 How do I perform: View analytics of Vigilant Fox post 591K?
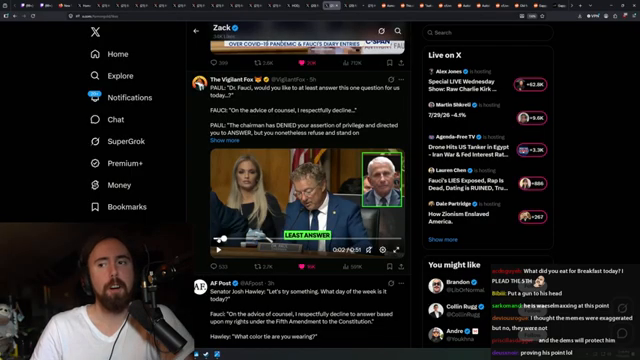[352, 267]
